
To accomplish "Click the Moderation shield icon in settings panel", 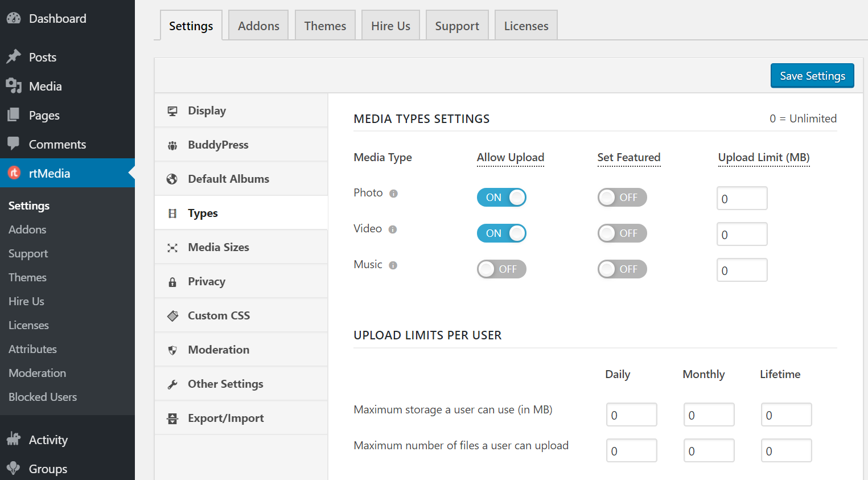I will (172, 350).
